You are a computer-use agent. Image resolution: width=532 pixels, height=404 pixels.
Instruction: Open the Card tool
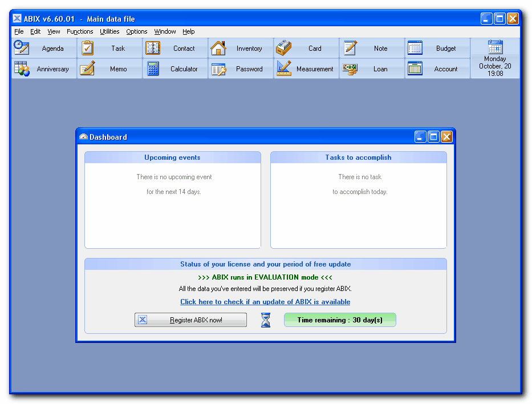[x=306, y=49]
